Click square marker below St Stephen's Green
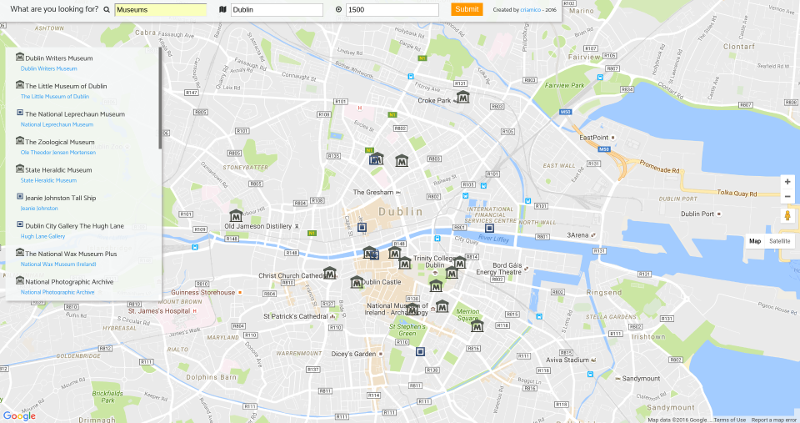 point(420,351)
